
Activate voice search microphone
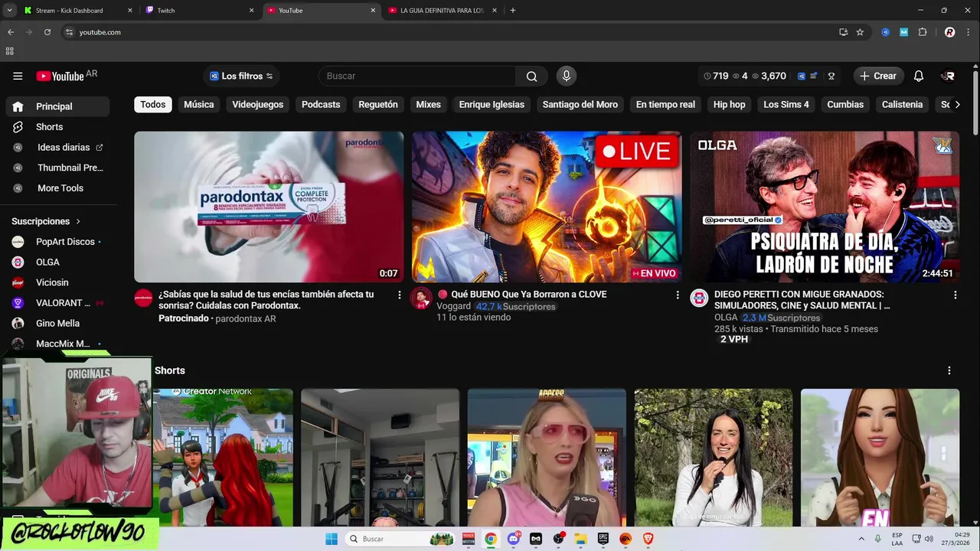[x=567, y=76]
